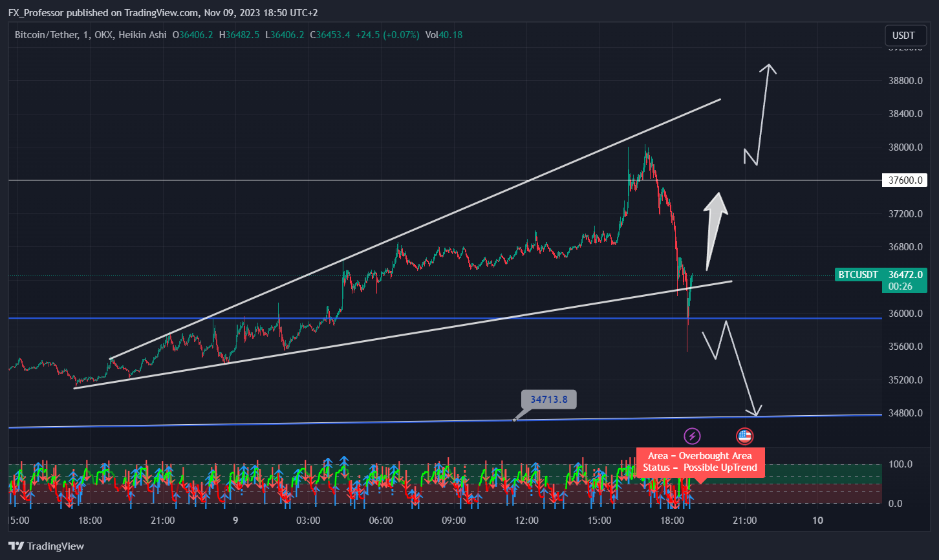Select the 34713.8 price callout label
939x560 pixels.
(x=549, y=400)
